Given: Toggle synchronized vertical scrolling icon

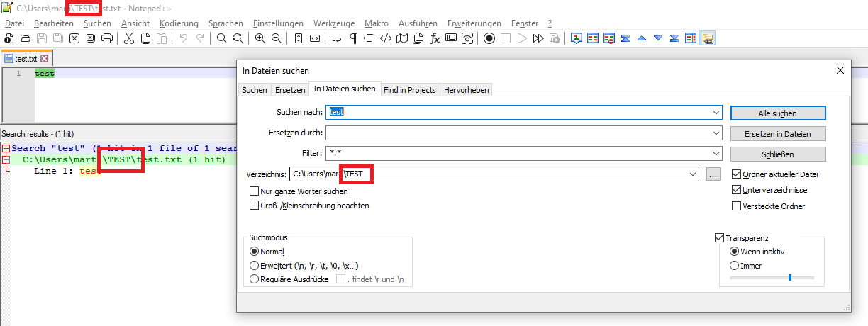Looking at the screenshot, I should coord(299,38).
